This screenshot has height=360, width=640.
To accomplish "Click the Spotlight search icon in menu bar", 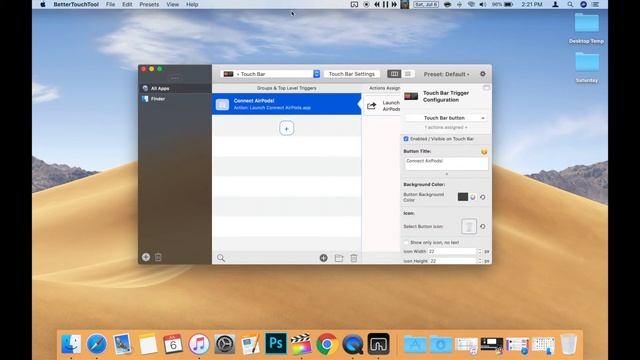I will pos(570,4).
